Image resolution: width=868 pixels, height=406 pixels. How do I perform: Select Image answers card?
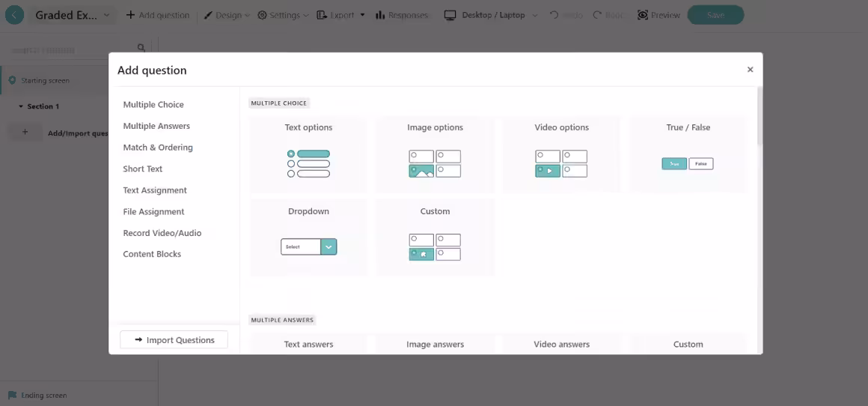435,344
